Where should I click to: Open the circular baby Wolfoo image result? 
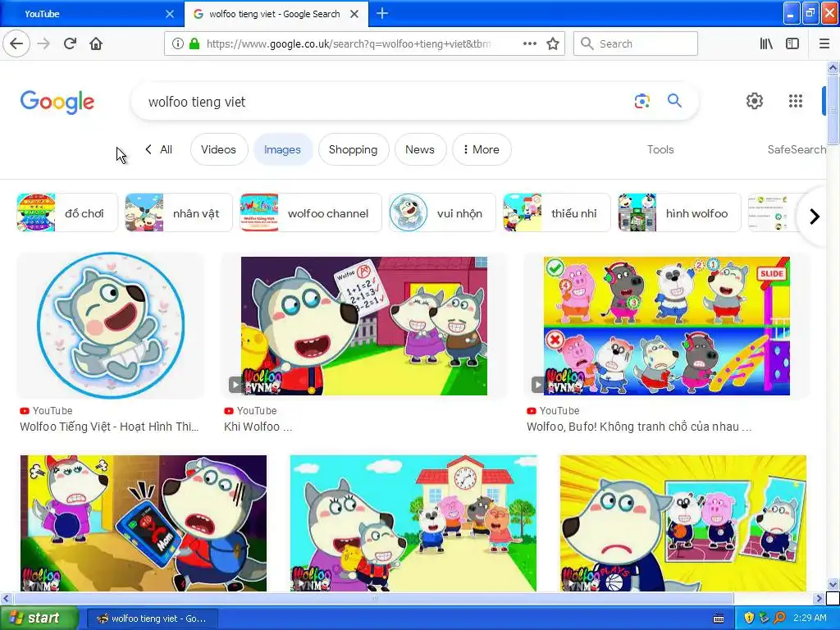click(111, 326)
